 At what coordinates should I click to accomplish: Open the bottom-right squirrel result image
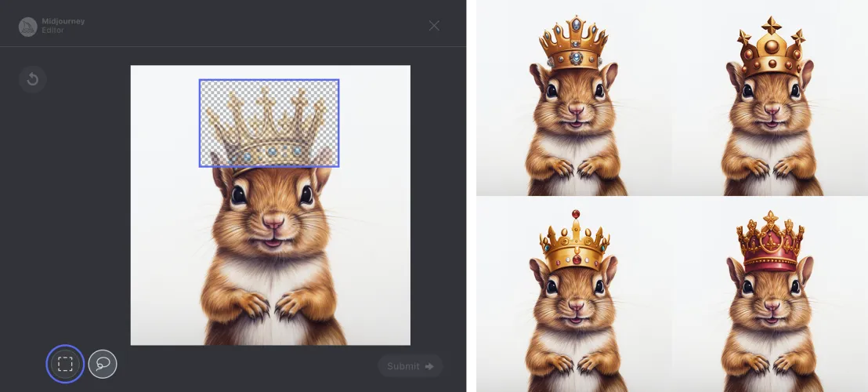770,294
